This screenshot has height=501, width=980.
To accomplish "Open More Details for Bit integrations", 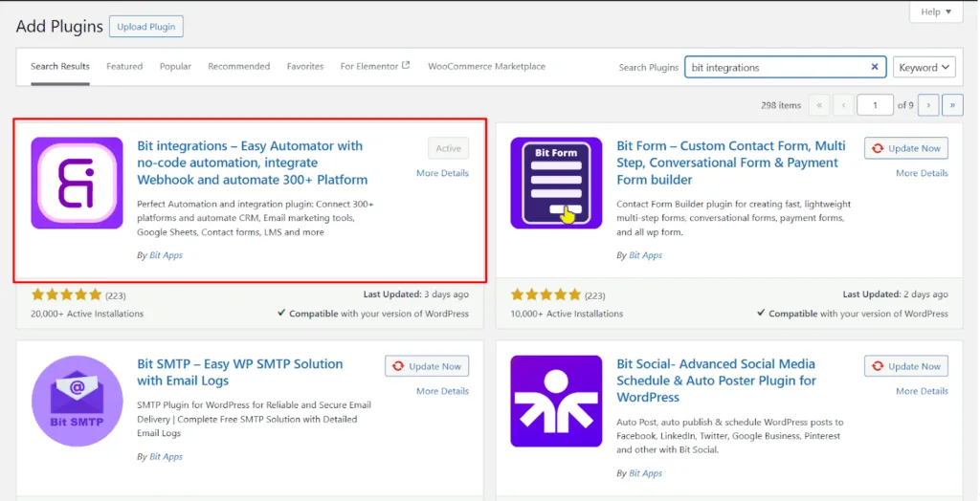I will (442, 173).
